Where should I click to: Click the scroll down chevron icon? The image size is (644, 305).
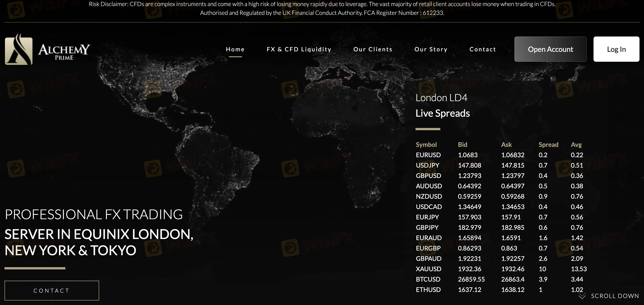coord(582,296)
